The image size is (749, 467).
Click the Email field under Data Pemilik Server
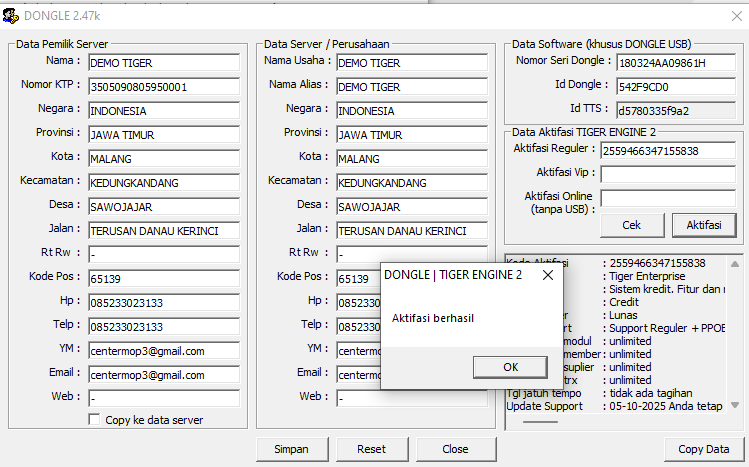pyautogui.click(x=164, y=374)
